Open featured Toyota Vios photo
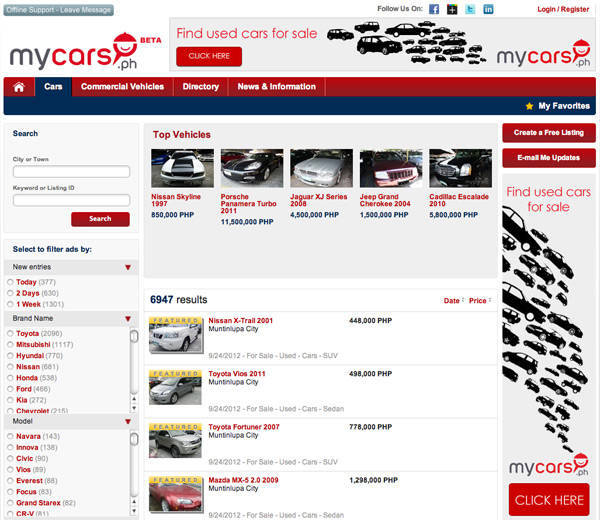Image resolution: width=600 pixels, height=520 pixels. [176, 388]
